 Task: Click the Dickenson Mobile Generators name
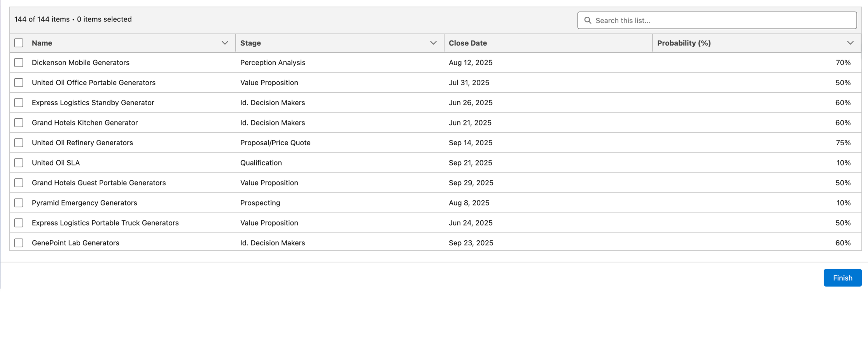(80, 63)
